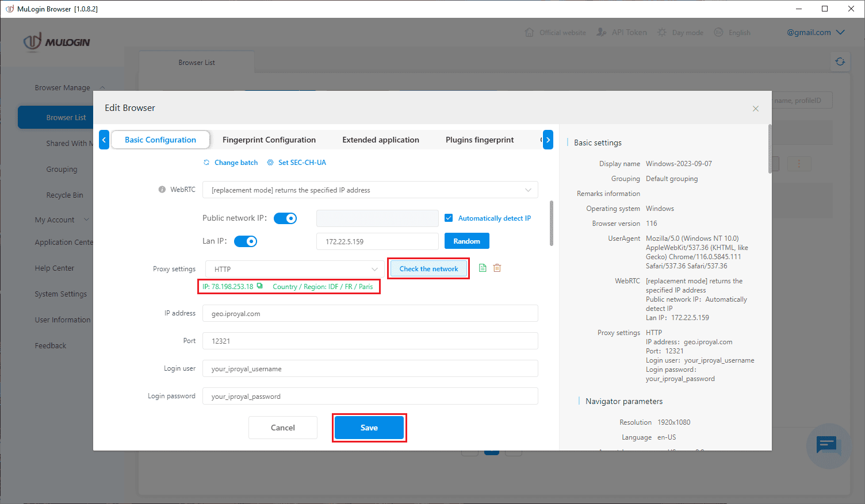Select the Browser List tab
The image size is (865, 504).
pyautogui.click(x=197, y=62)
